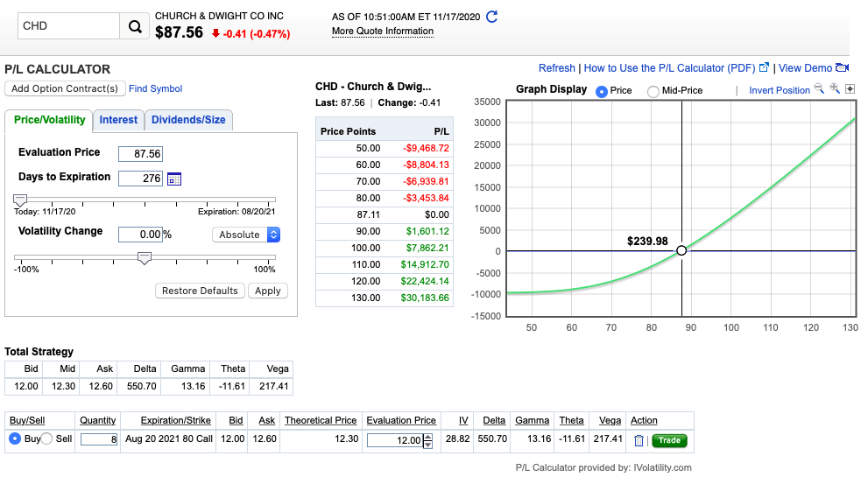Viewport: 868px width, 477px height.
Task: Click the Action column header
Action: 644,421
